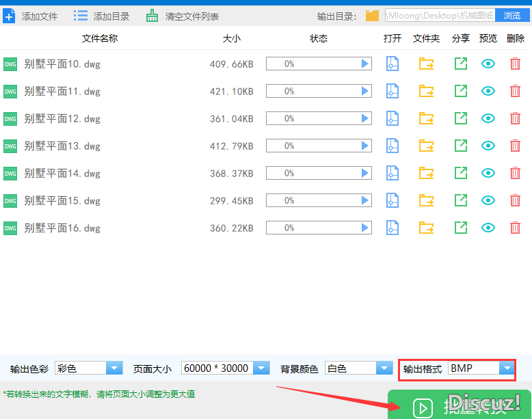The height and width of the screenshot is (419, 532).
Task: Delete 别墅平面13.dwg from the list
Action: click(x=515, y=146)
